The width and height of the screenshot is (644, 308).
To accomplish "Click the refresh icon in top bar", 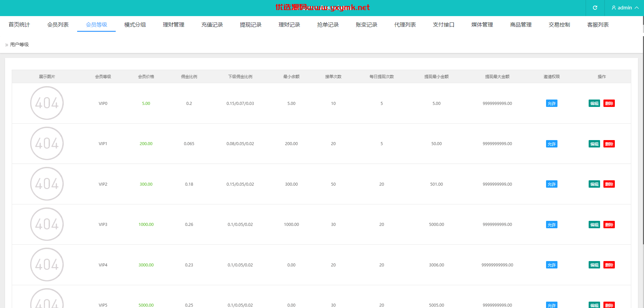I will pos(595,8).
